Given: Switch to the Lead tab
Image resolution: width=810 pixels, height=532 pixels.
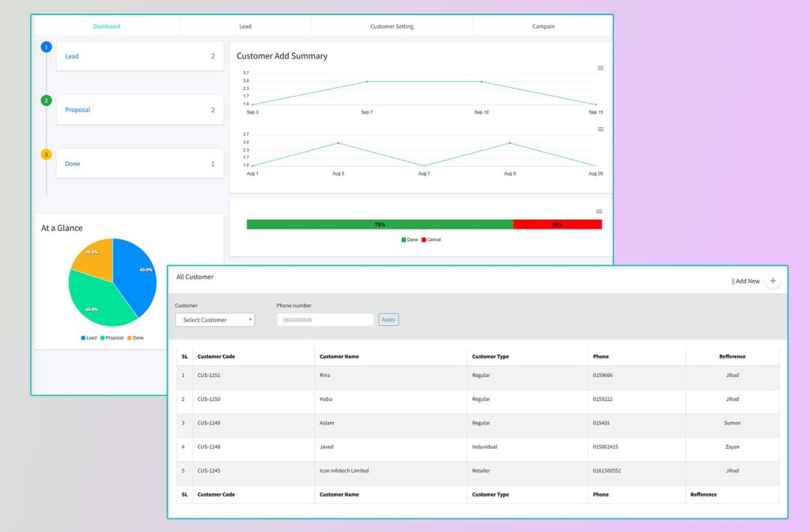Looking at the screenshot, I should (245, 27).
